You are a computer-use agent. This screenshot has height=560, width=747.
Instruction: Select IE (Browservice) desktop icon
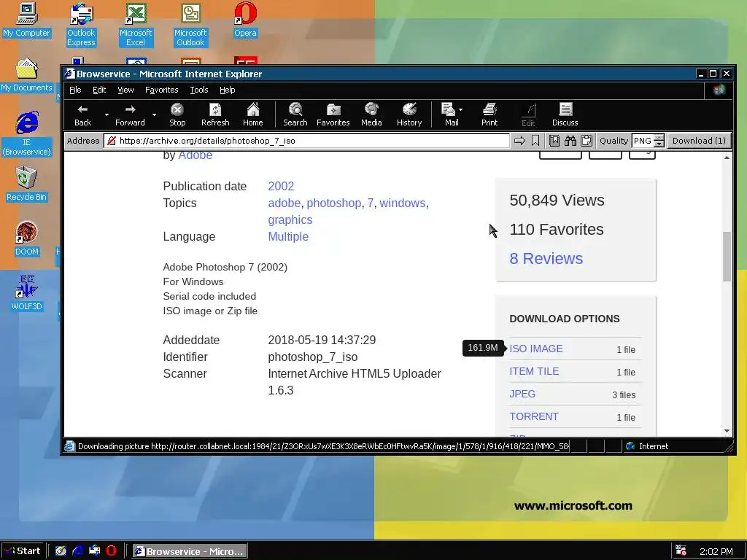[27, 133]
